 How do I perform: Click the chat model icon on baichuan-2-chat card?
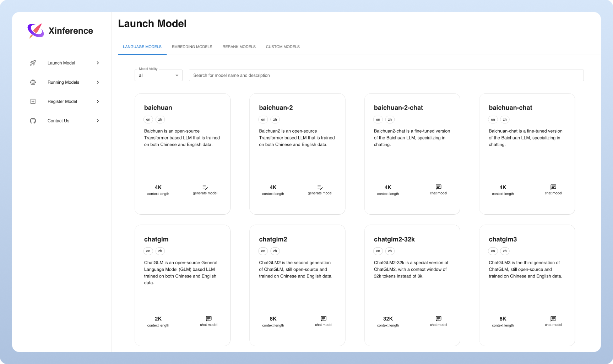[438, 187]
